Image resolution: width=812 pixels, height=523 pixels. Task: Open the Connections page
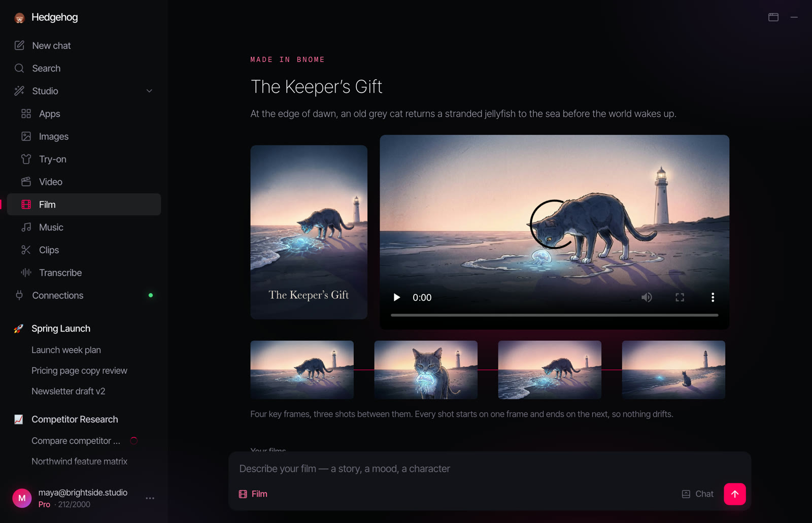click(84, 296)
